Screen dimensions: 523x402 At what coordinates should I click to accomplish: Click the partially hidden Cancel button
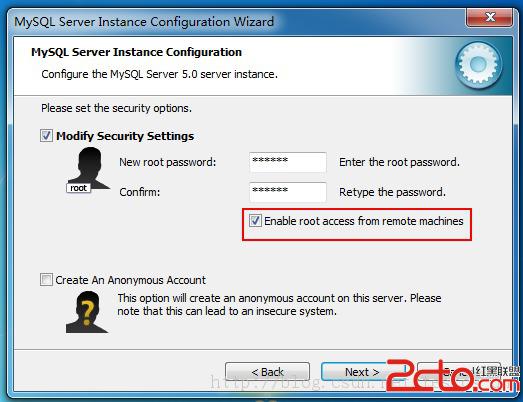(459, 372)
